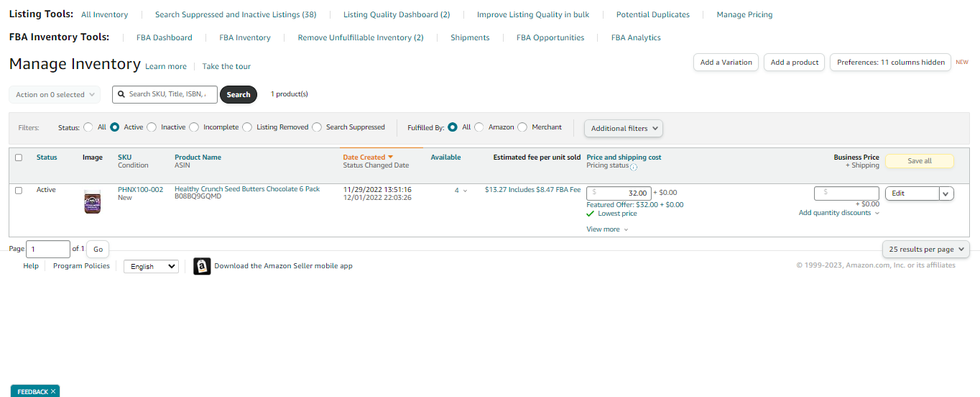
Task: Click Add a Variation button
Action: (x=726, y=63)
